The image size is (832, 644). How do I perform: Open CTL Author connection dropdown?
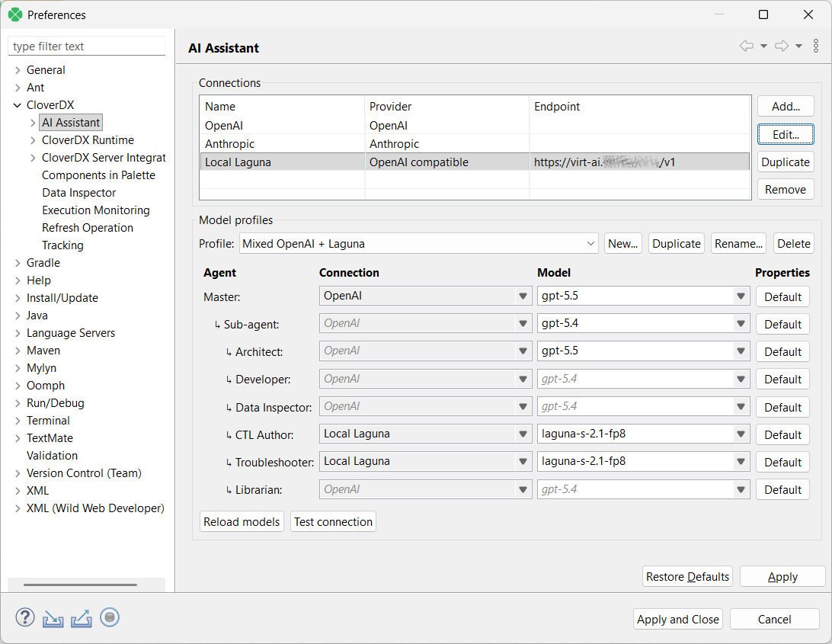[x=523, y=434]
